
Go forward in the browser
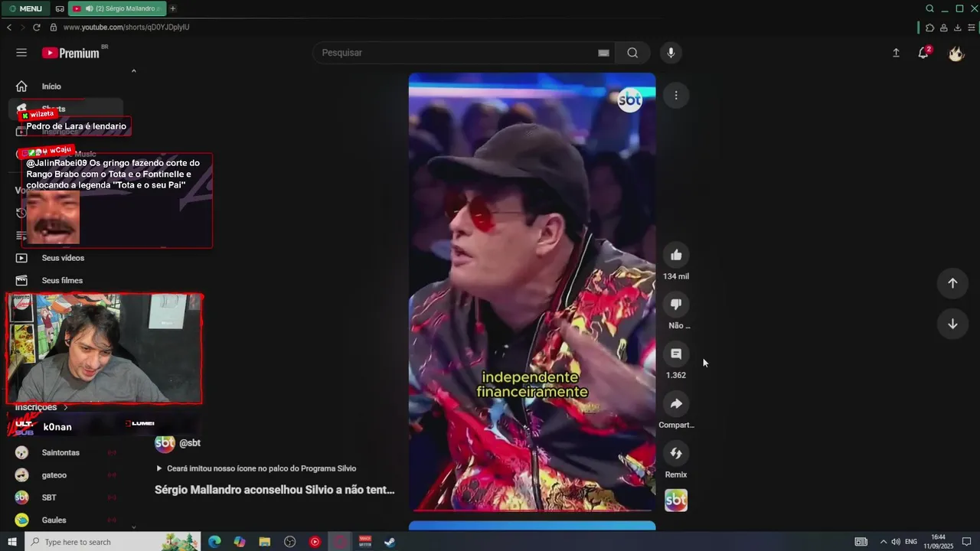(x=23, y=27)
